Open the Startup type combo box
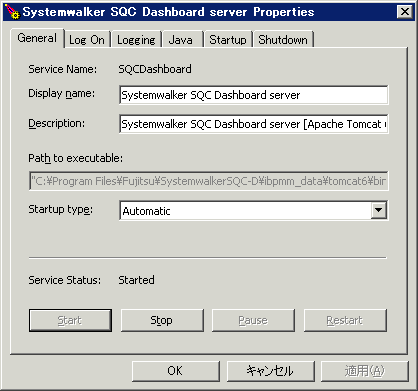 point(254,210)
